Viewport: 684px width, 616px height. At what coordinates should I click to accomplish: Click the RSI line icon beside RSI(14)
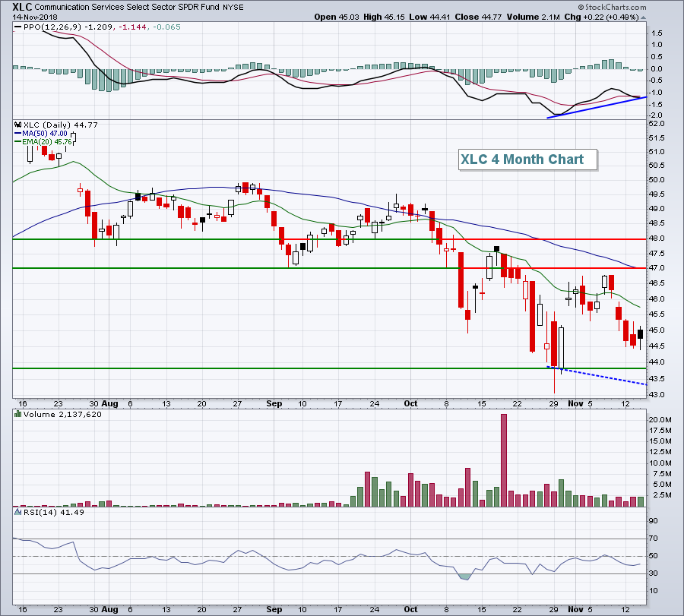[18, 512]
